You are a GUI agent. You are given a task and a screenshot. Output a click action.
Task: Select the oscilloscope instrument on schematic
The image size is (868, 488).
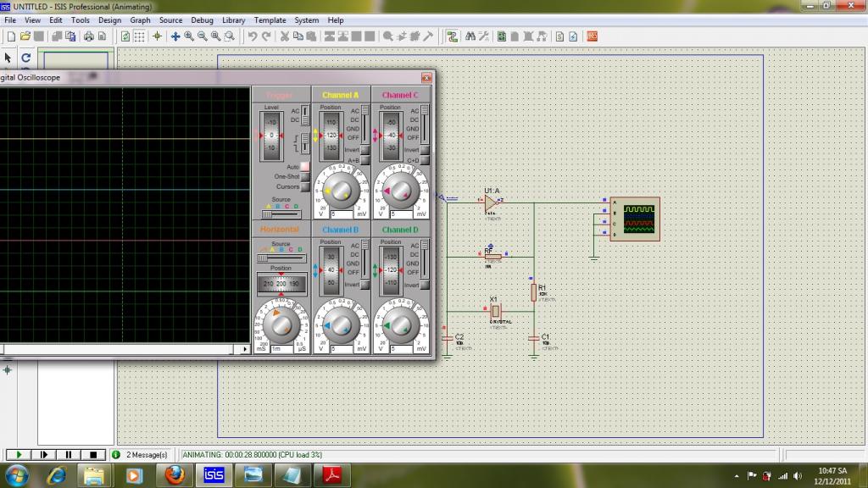(x=634, y=219)
